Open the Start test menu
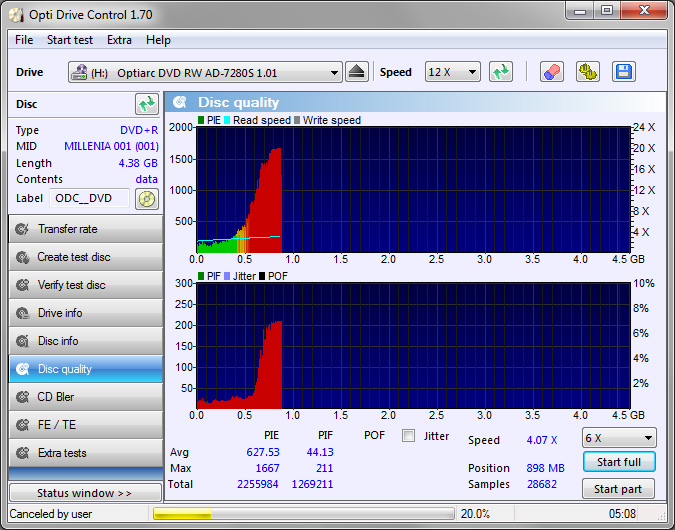 pos(70,40)
